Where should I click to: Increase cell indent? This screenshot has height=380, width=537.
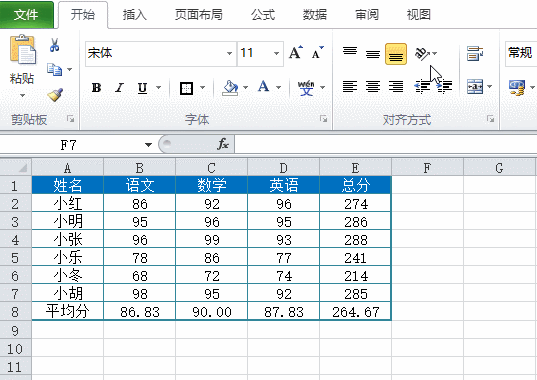pyautogui.click(x=445, y=87)
